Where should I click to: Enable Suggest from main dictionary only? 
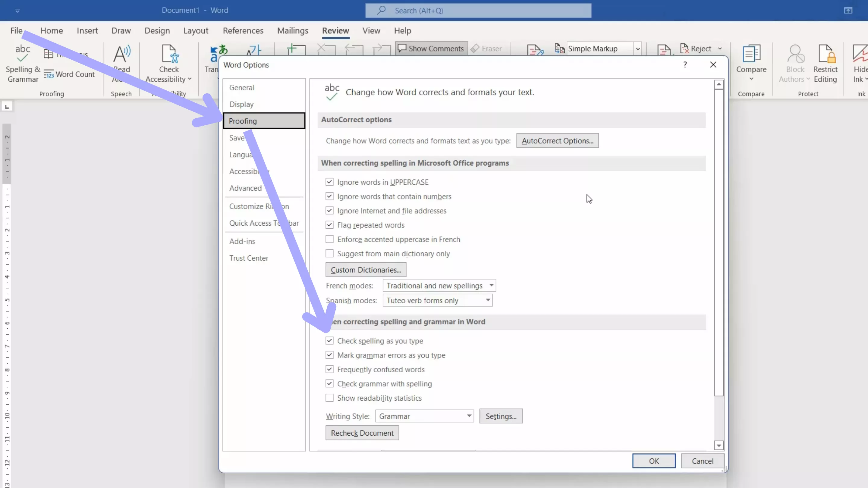tap(329, 254)
